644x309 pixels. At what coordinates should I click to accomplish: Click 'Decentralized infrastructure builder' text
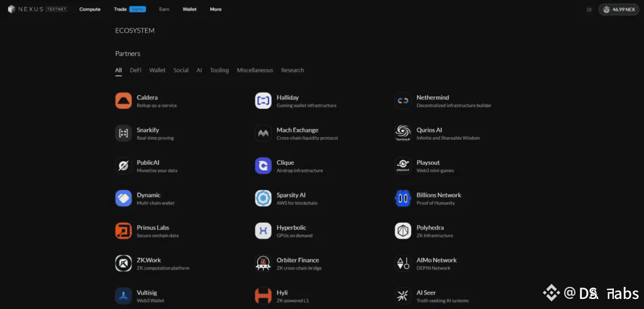(454, 106)
